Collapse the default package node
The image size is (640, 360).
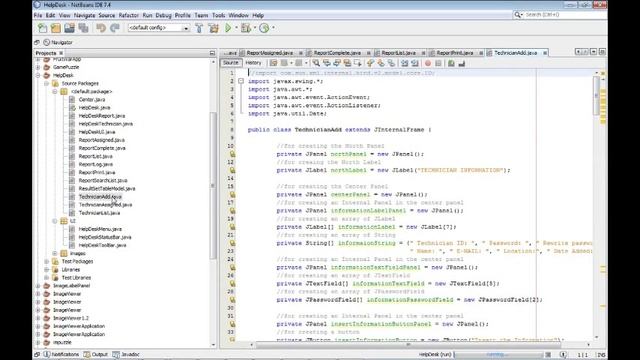[55, 91]
